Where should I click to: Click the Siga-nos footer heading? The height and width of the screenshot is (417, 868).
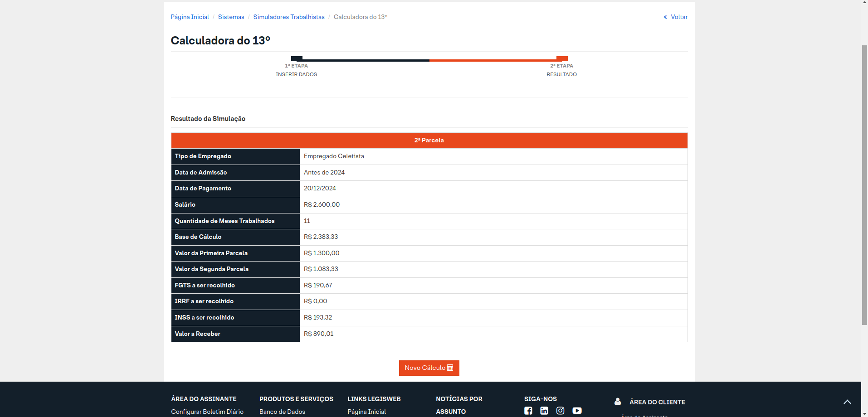point(541,399)
